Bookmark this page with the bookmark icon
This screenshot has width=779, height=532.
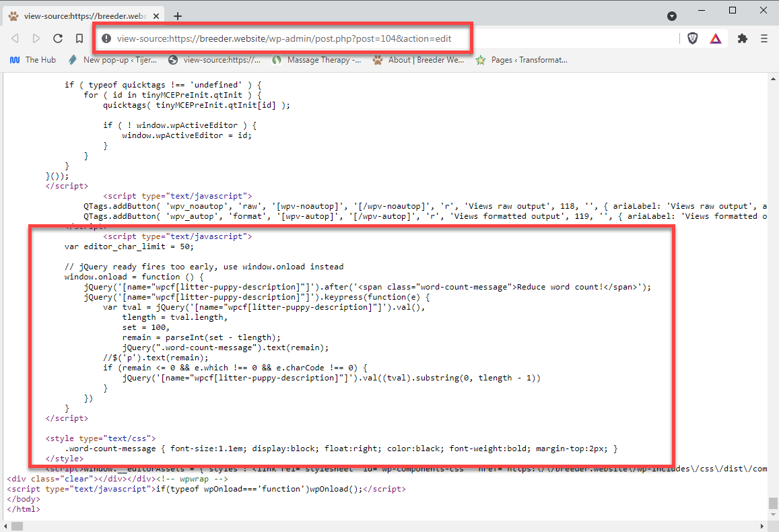(x=79, y=38)
